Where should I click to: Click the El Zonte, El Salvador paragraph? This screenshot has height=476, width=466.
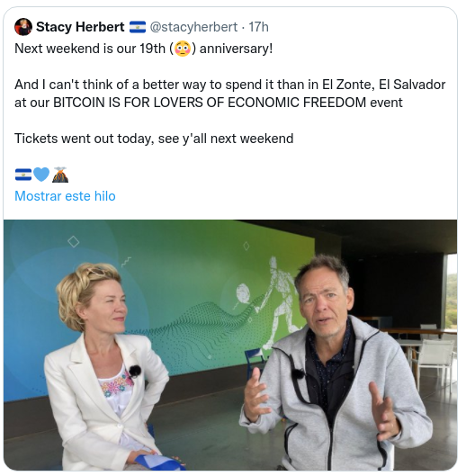pos(229,94)
